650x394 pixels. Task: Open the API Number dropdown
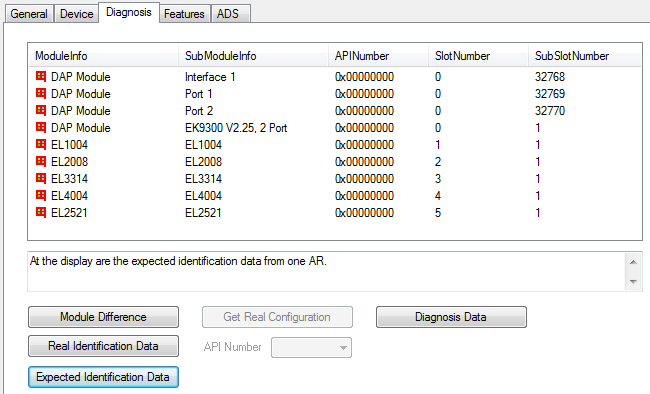pos(311,347)
